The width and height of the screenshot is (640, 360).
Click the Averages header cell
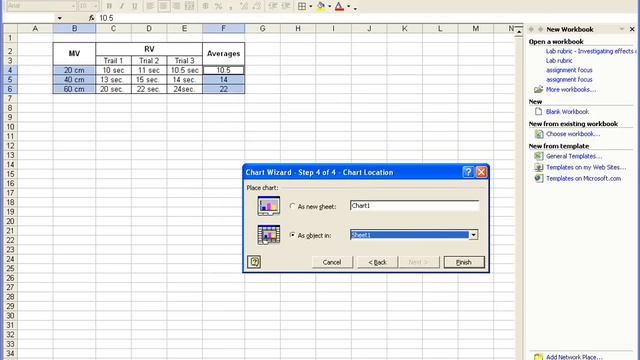point(223,53)
